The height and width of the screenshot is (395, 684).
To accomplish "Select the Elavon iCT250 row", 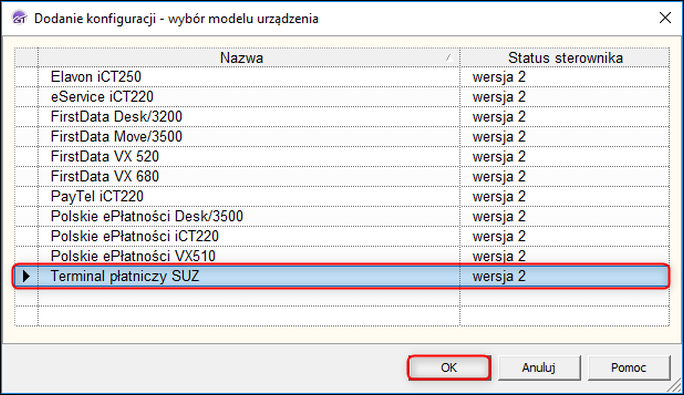I will point(342,77).
